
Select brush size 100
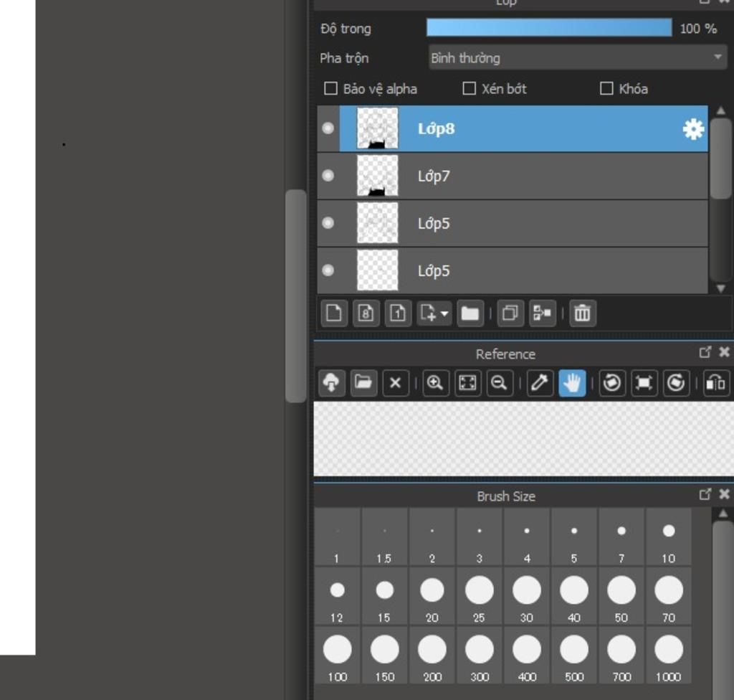(337, 656)
